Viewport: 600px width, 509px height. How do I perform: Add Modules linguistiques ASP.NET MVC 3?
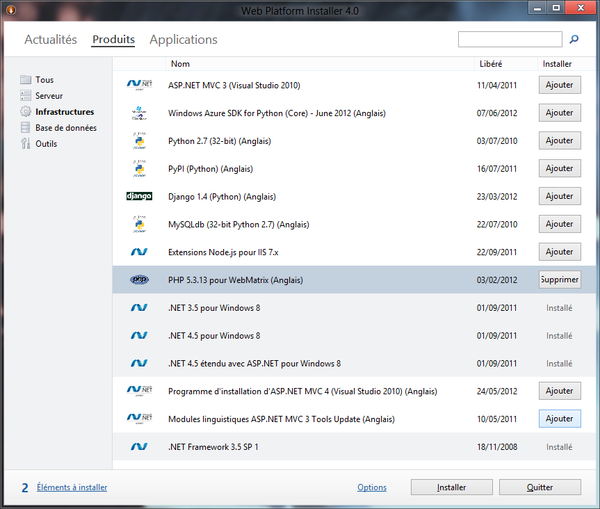tap(560, 419)
